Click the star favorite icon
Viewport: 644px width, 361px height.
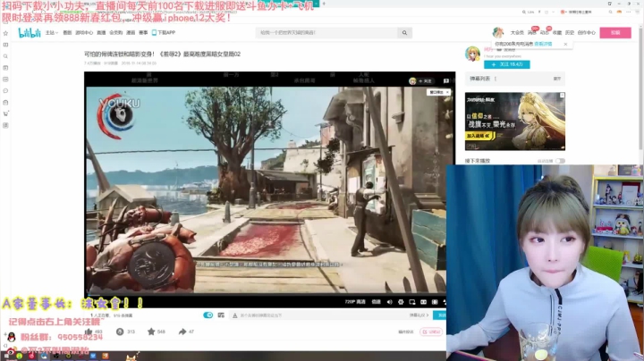click(151, 332)
